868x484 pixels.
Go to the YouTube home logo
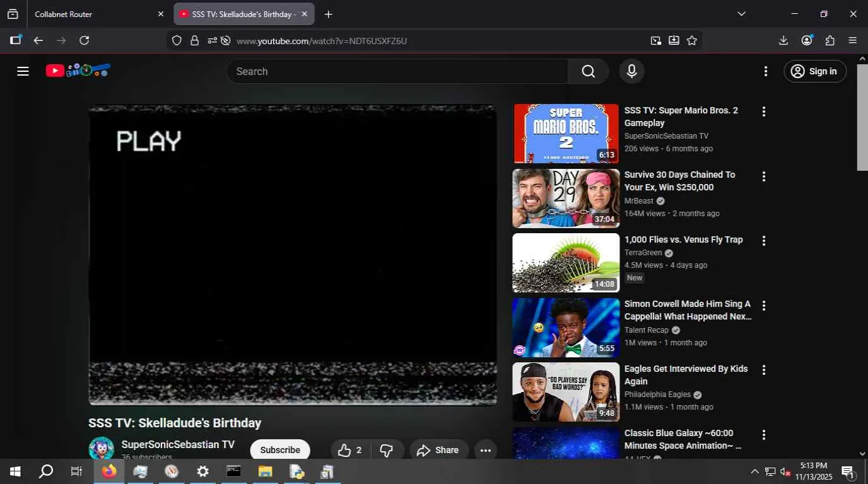coord(78,71)
